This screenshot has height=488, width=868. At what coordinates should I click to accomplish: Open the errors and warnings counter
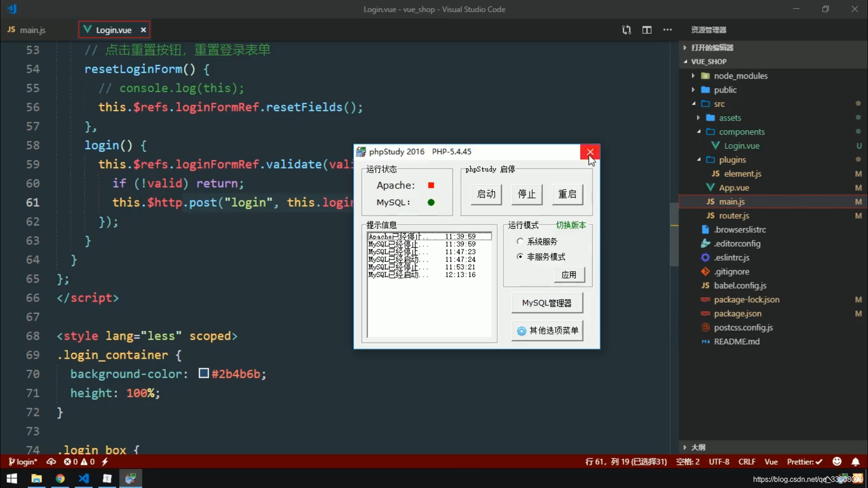(79, 462)
